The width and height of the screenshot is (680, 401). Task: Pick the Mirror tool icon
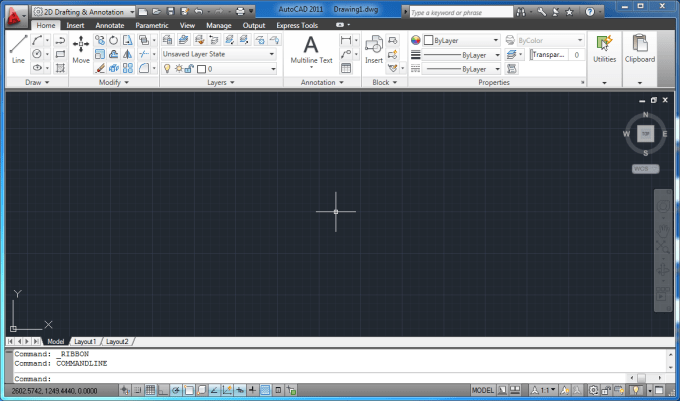point(128,54)
